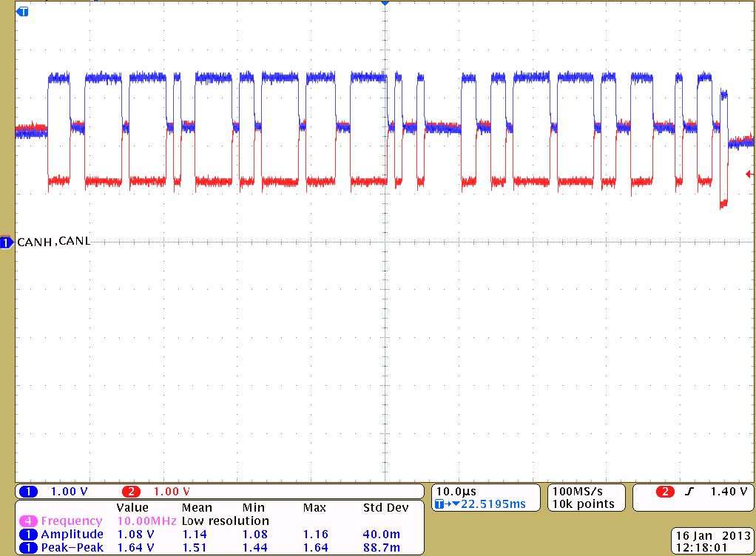The image size is (756, 556).
Task: Click the trigger level arrow on right edge
Action: 749,174
